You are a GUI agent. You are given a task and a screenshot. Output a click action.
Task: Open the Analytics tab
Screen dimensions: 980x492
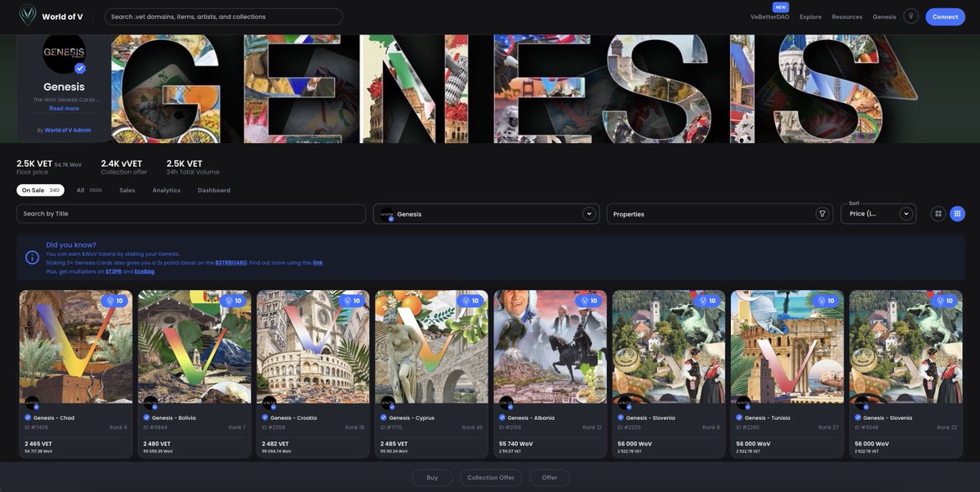point(167,190)
